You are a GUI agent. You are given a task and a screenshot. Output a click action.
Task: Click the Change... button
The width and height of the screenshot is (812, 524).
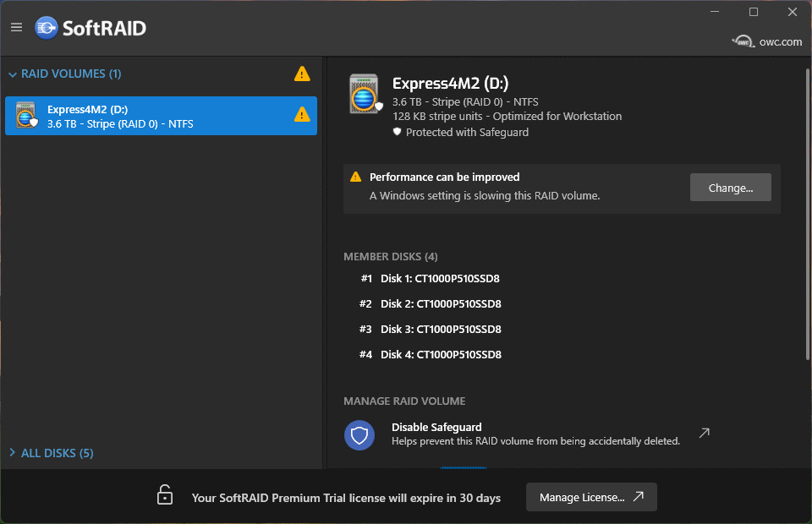(731, 188)
